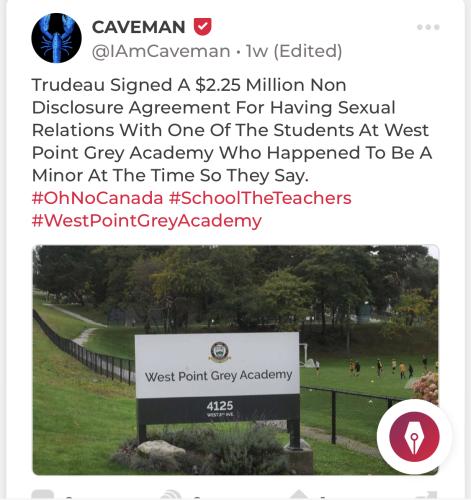Screen dimensions: 471x500
Task: Open the West Point Grey Academy photo
Action: coord(235,360)
